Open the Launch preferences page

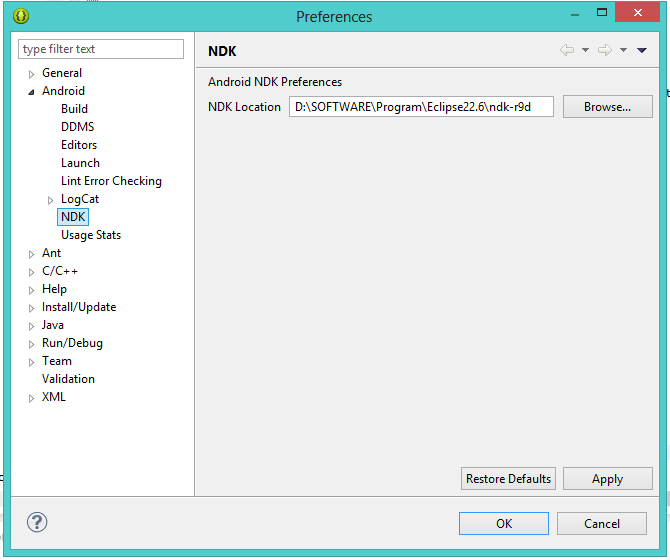[x=80, y=163]
